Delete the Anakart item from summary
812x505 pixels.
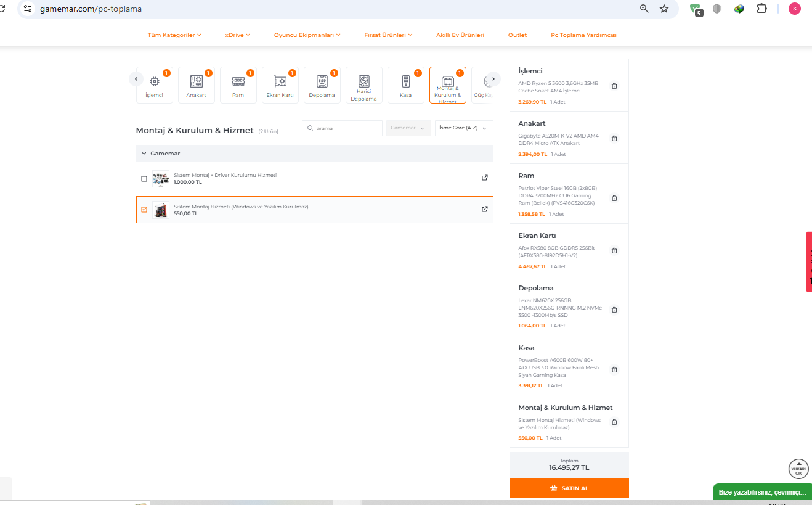614,138
